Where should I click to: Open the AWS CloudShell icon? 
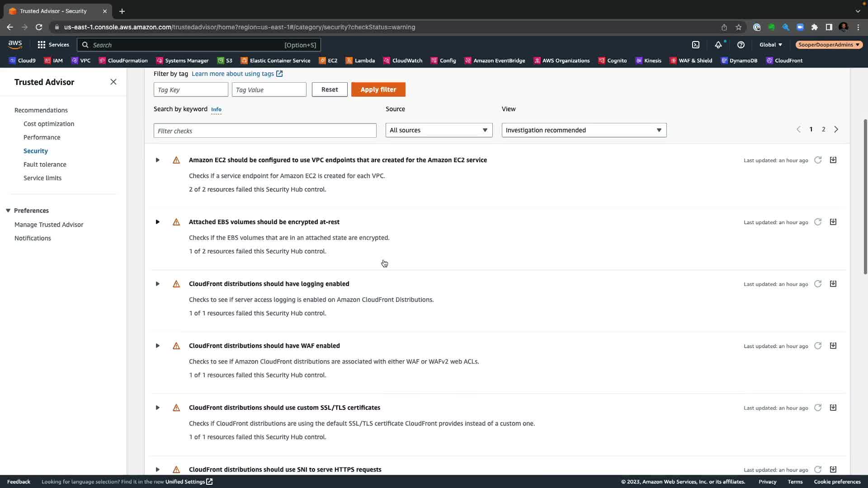point(696,45)
